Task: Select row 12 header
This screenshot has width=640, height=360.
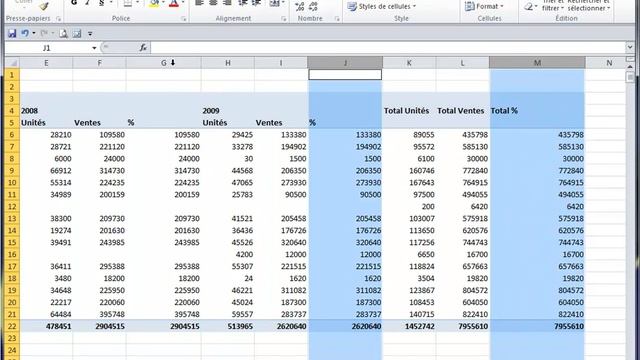Action: click(12, 207)
